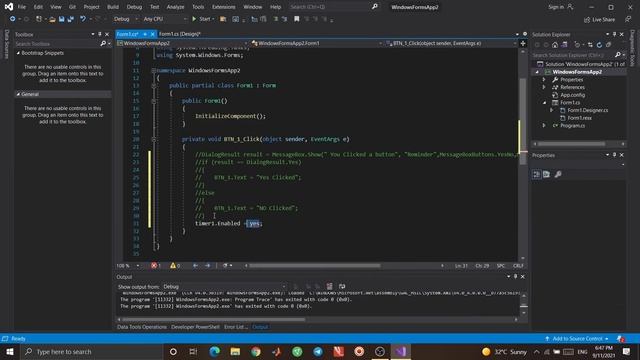This screenshot has width=640, height=360.
Task: Expand the Form1.Designer.cs node
Action: point(551,110)
